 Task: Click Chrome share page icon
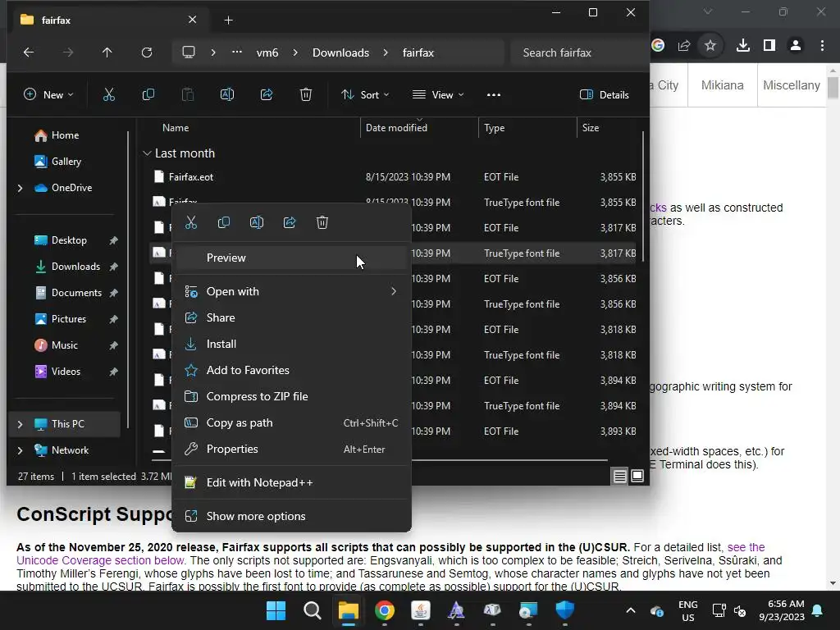[x=684, y=46]
